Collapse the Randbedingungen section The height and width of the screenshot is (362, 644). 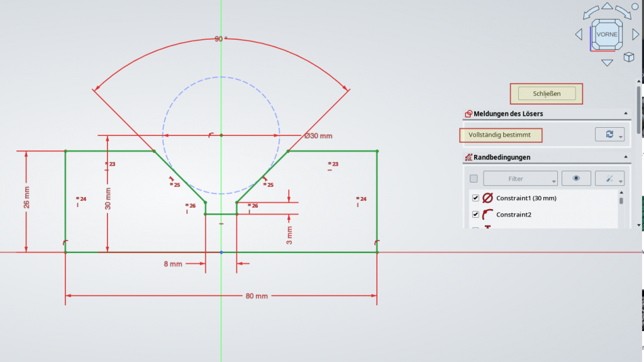tap(626, 157)
